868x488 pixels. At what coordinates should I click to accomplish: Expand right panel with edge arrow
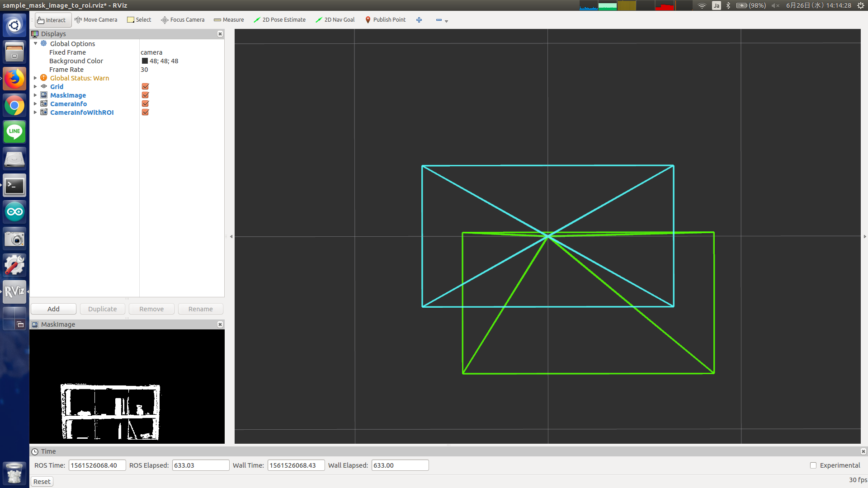coord(865,237)
